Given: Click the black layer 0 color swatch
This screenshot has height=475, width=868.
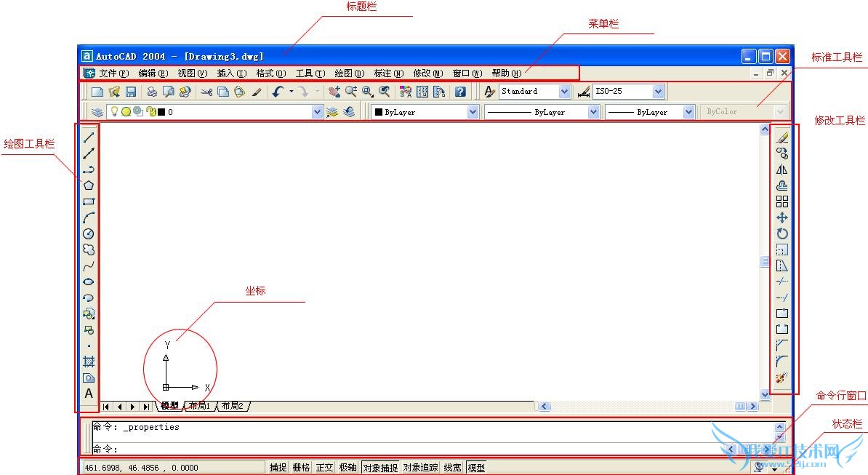Looking at the screenshot, I should coord(161,112).
